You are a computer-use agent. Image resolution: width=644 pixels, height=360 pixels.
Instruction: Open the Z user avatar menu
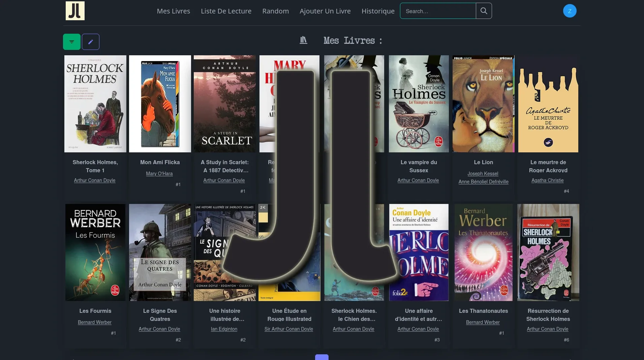[x=570, y=11]
